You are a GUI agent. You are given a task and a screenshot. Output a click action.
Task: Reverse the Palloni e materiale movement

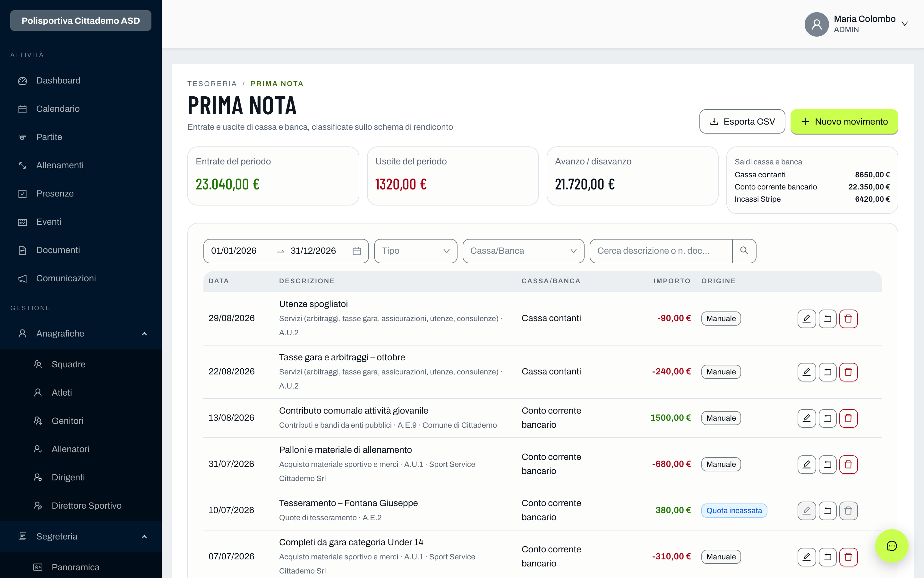(827, 464)
